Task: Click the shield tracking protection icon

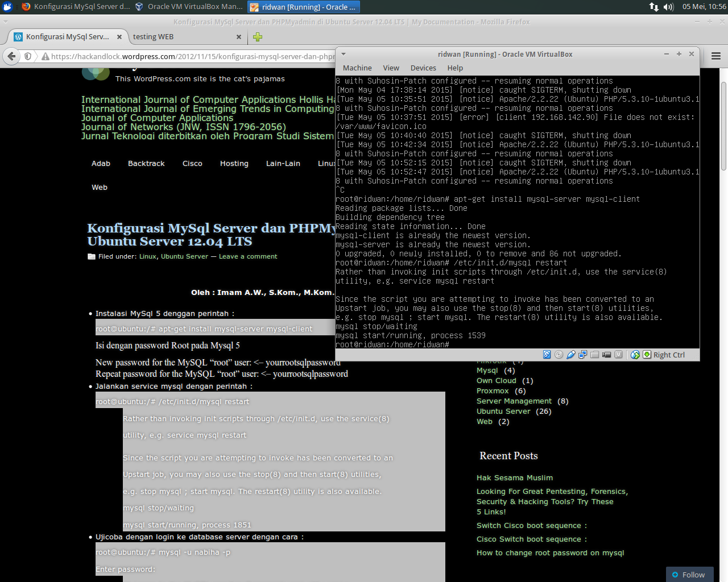Action: pos(28,56)
